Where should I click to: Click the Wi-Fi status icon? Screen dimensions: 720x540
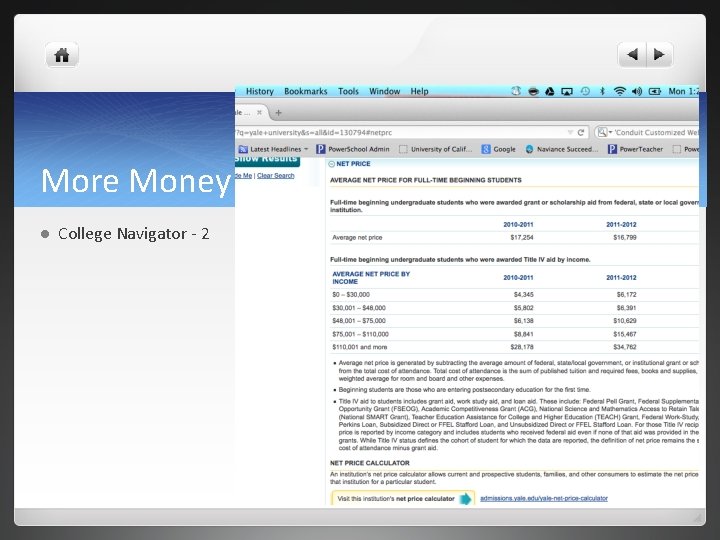tap(619, 91)
